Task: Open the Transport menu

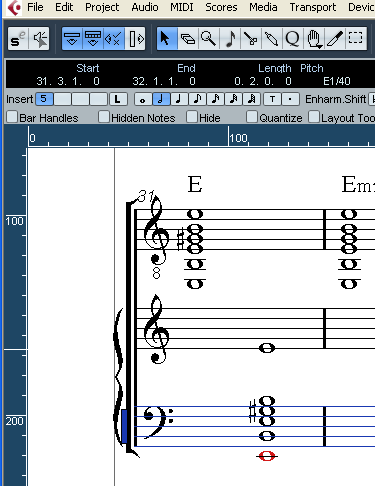Action: coord(313,7)
